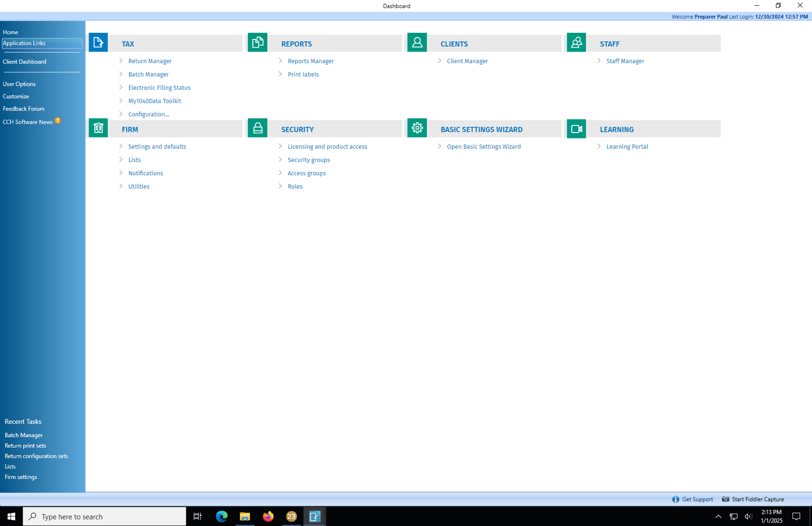Click the Basic Settings Wizard gear icon
812x526 pixels.
[417, 128]
